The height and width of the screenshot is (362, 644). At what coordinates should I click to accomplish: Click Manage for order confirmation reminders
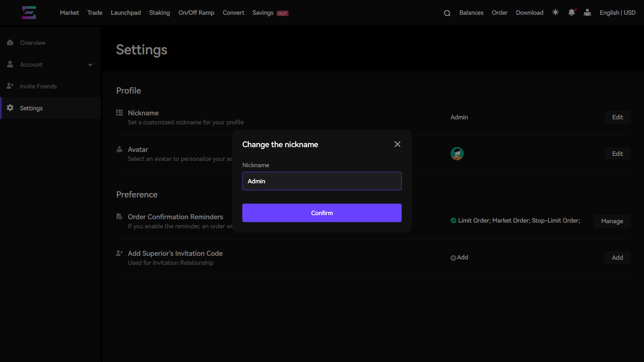point(611,221)
